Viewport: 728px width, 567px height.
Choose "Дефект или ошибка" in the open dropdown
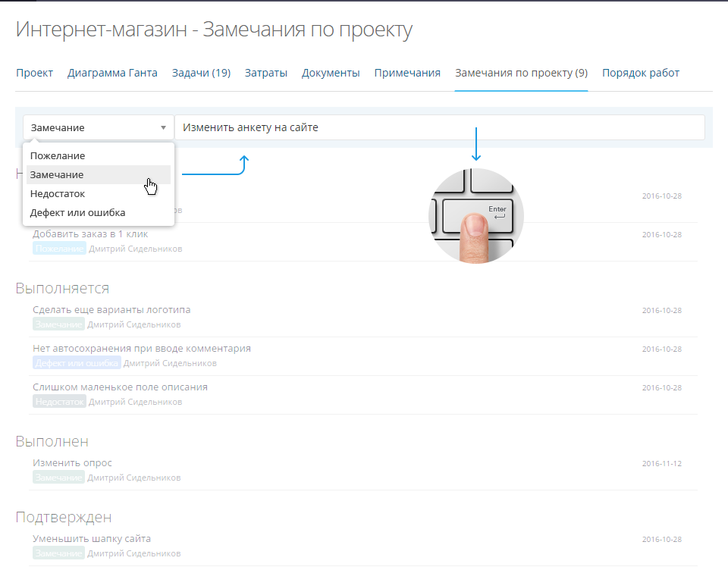point(76,212)
